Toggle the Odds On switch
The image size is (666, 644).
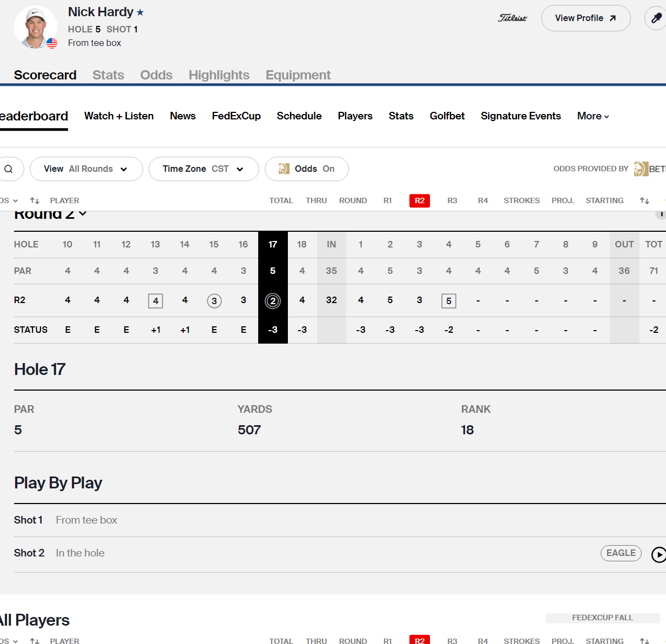(306, 169)
